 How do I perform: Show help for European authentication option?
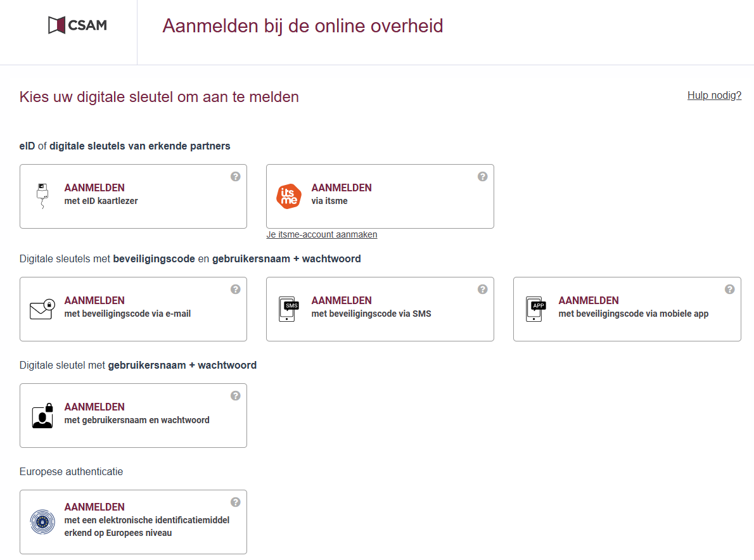click(x=236, y=502)
